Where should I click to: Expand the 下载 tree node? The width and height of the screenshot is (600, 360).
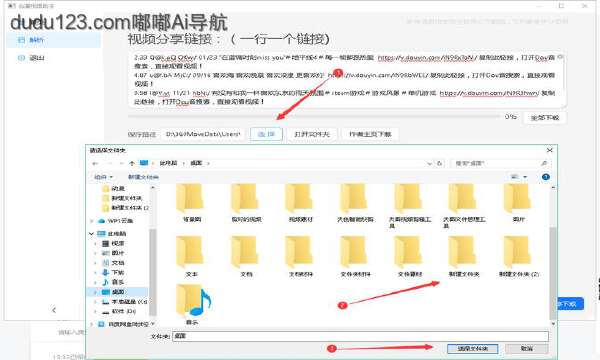tap(96, 272)
